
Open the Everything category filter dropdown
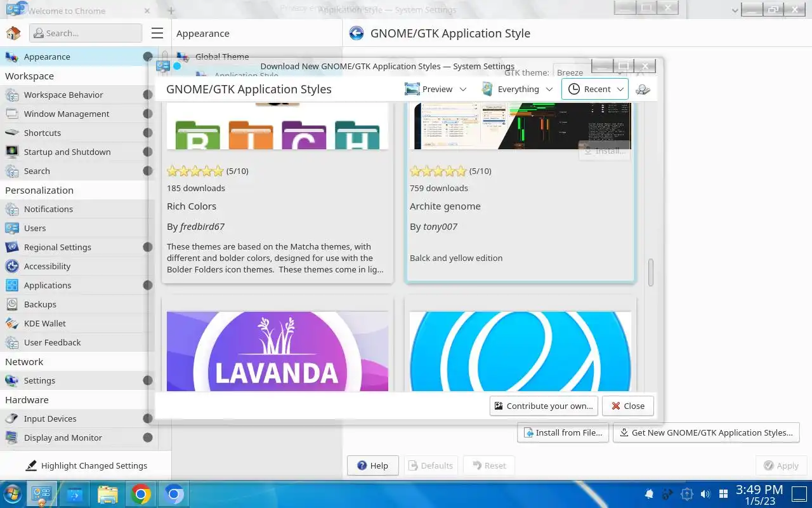pyautogui.click(x=517, y=89)
